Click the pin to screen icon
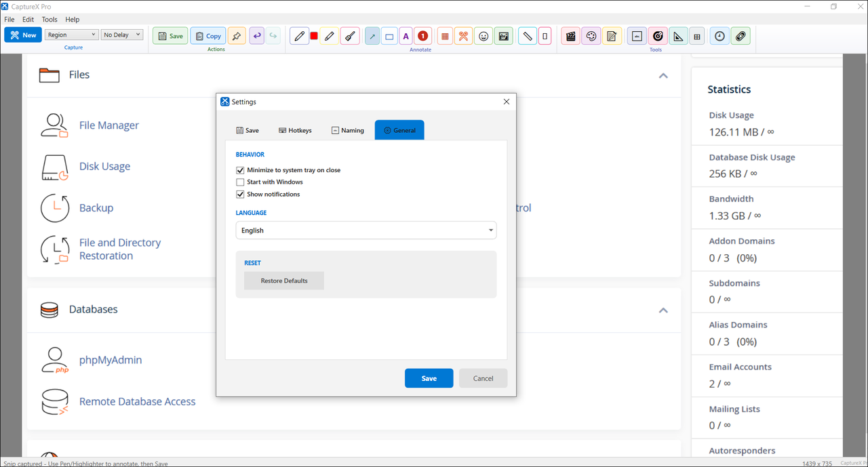The width and height of the screenshot is (868, 467). [x=237, y=36]
